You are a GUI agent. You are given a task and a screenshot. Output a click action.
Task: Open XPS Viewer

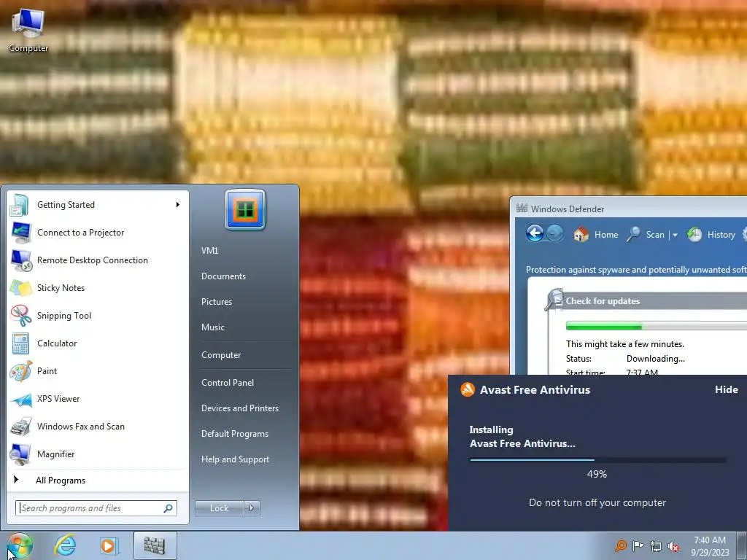[98, 399]
